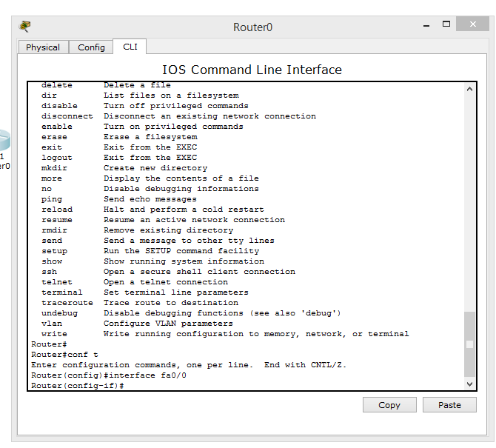Click the 'logout' command entry
The height and width of the screenshot is (448, 496).
point(119,158)
